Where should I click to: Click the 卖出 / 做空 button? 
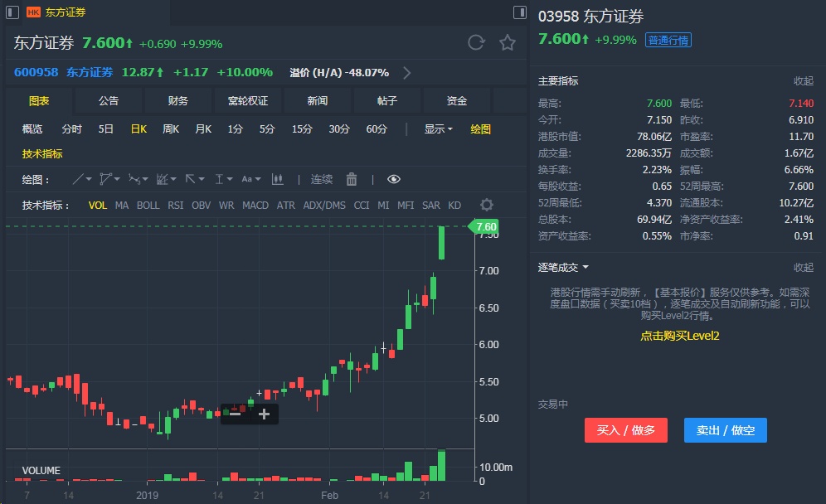[x=726, y=430]
